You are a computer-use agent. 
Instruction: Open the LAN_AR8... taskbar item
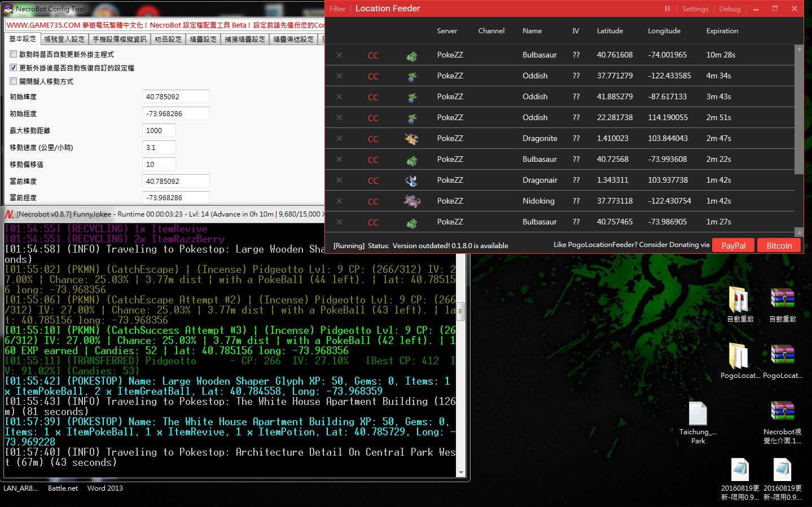(20, 488)
